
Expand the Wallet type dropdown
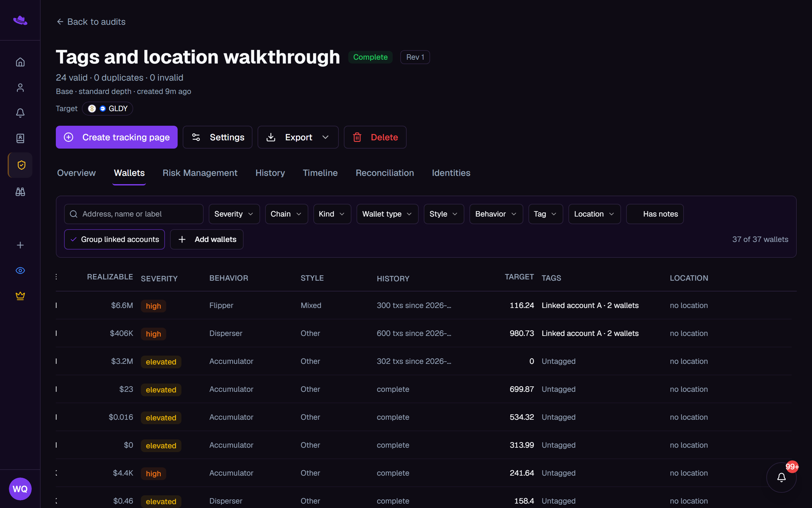coord(388,214)
